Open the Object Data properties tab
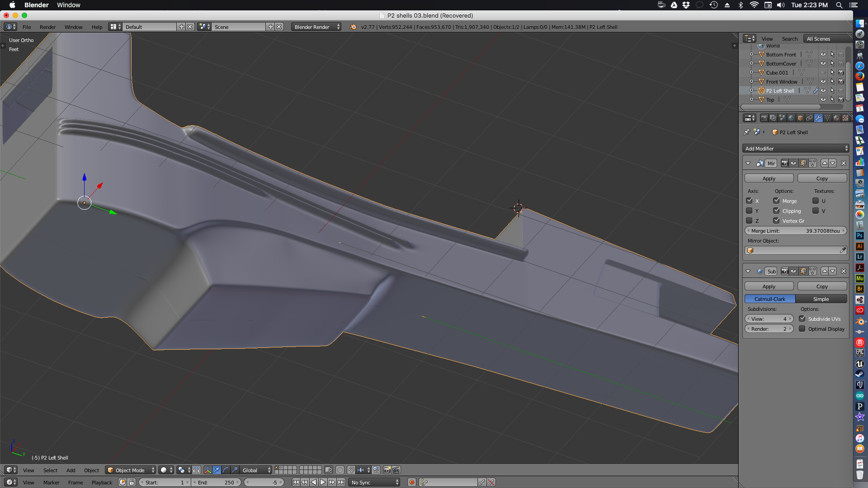 [x=827, y=118]
